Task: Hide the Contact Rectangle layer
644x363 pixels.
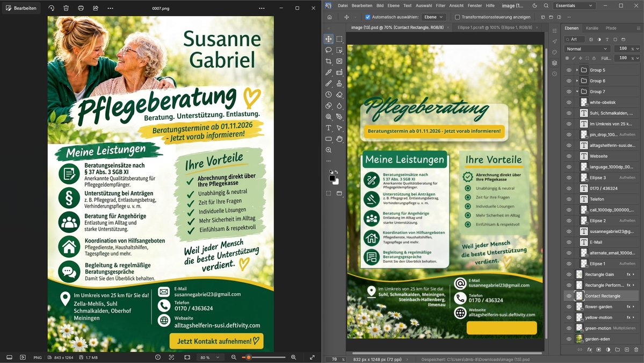Action: click(x=569, y=296)
